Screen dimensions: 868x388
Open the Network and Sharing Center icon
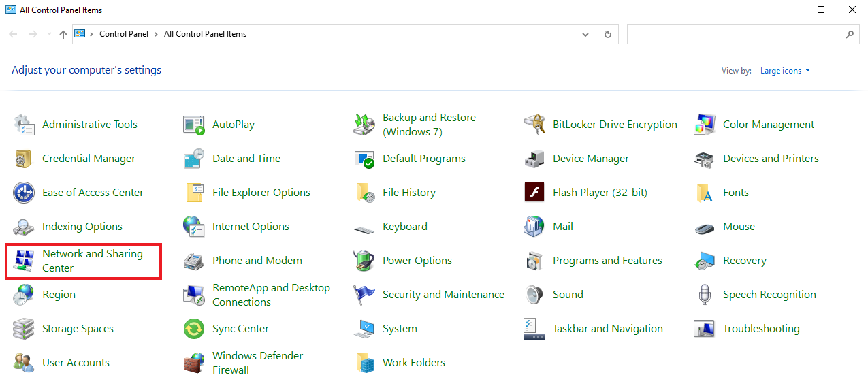24,261
